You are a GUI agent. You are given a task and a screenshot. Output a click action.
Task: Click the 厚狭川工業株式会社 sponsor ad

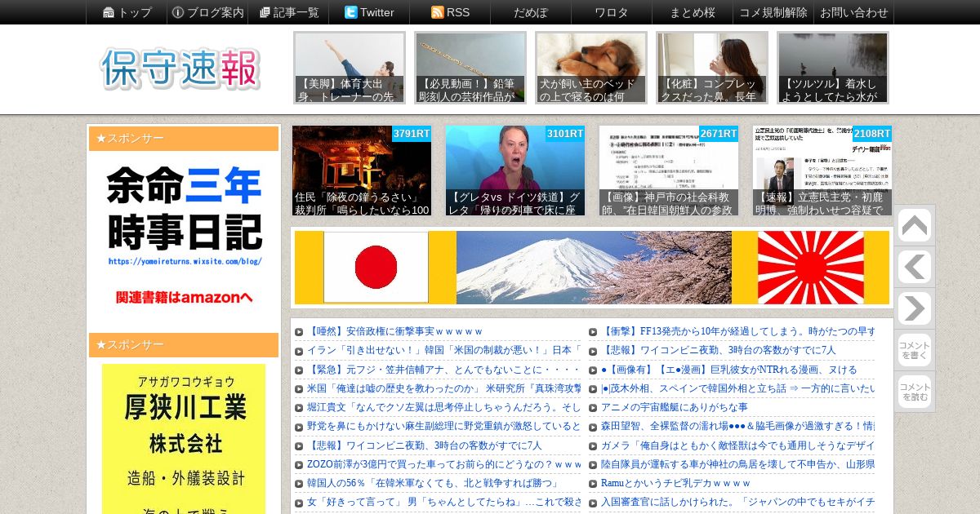pos(184,438)
